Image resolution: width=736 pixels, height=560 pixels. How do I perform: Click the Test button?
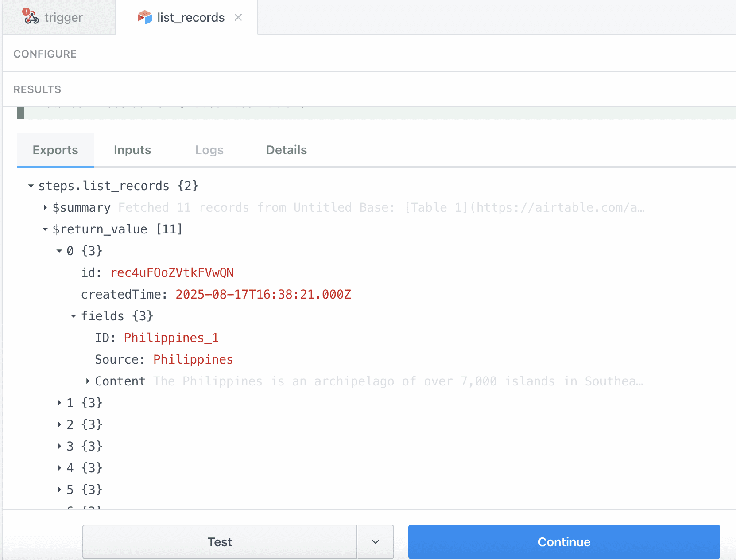click(x=219, y=542)
